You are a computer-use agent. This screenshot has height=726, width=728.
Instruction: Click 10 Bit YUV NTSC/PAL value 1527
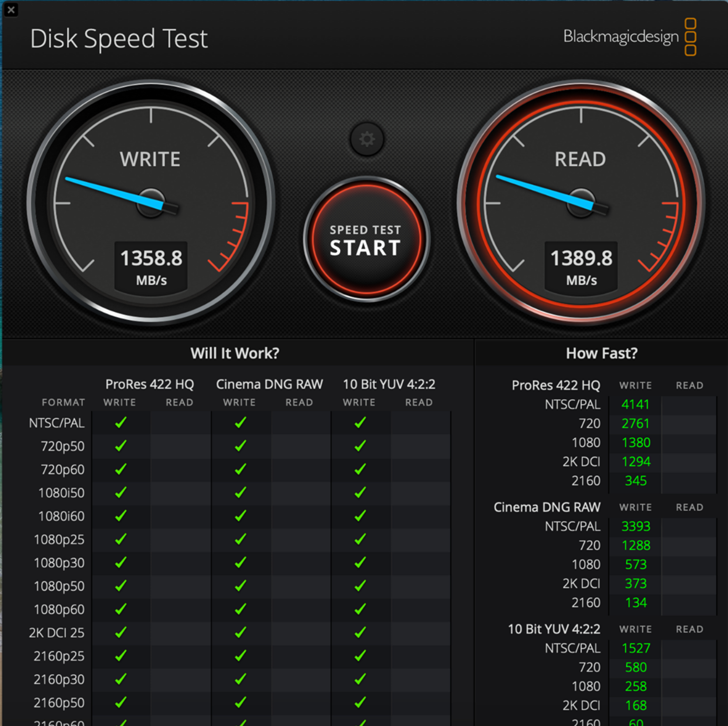(x=635, y=648)
